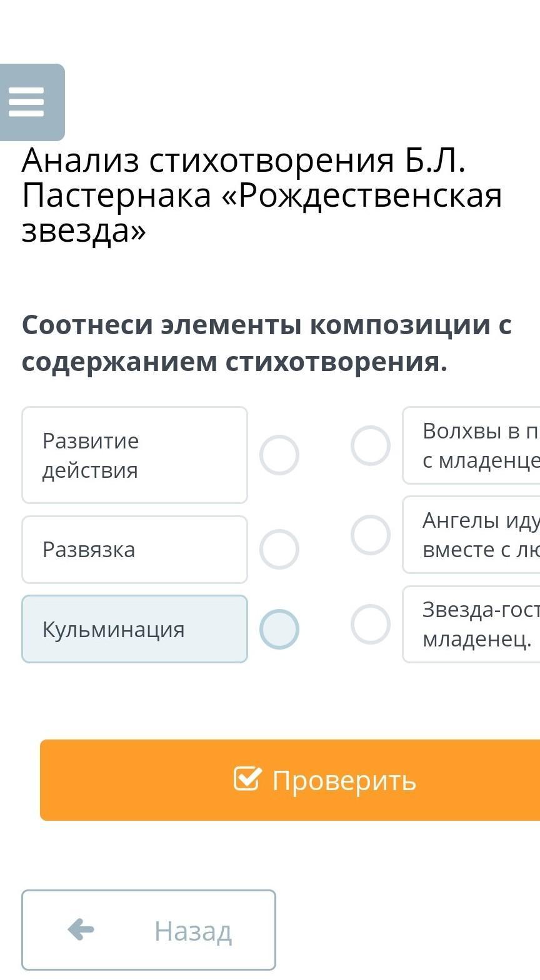Select the radio beside Волхвы answer
The width and height of the screenshot is (540, 980).
click(x=370, y=445)
